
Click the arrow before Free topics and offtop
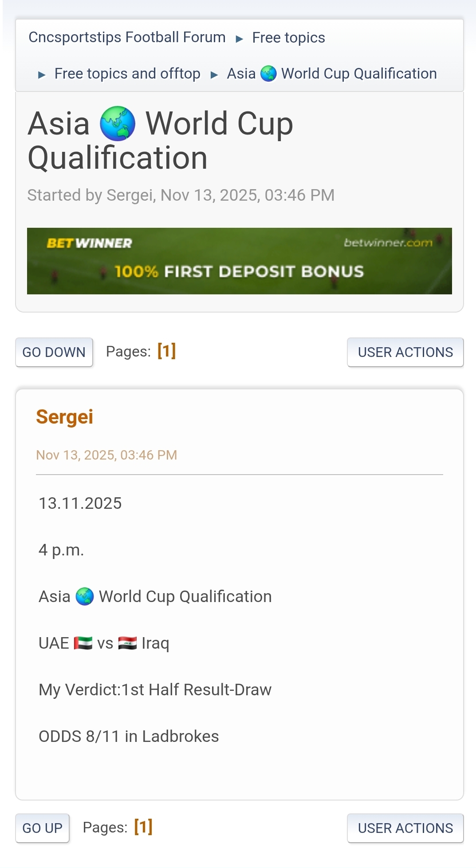coord(42,75)
